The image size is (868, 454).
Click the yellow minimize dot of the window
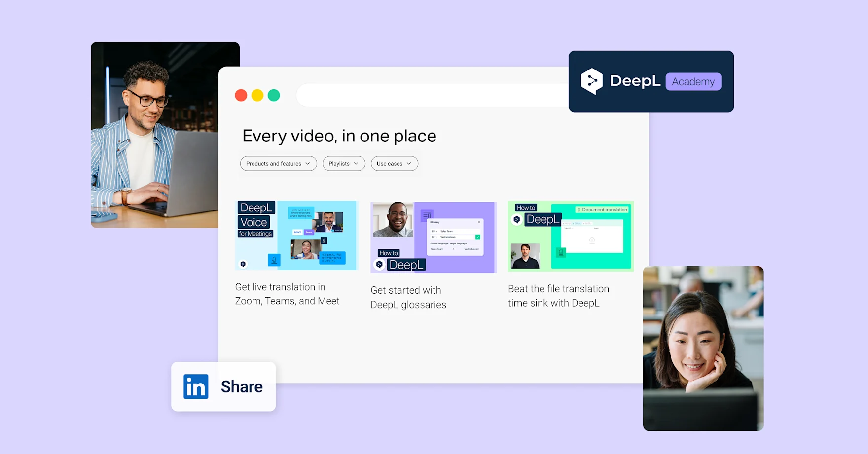pyautogui.click(x=257, y=95)
